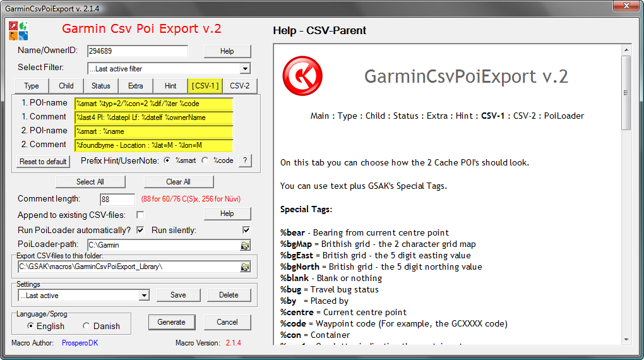Viewport: 644px width, 360px height.
Task: Click the PoiLoader-path text field
Action: click(164, 245)
